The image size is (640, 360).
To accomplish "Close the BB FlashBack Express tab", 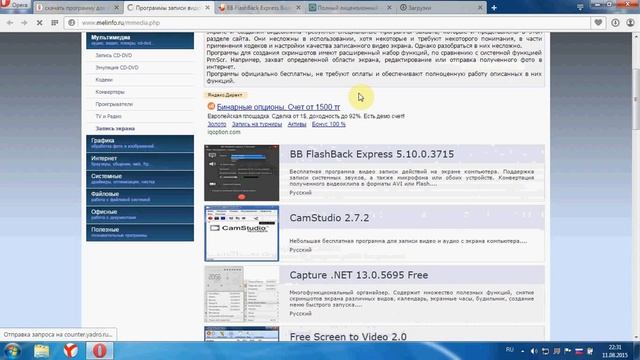I will point(298,7).
